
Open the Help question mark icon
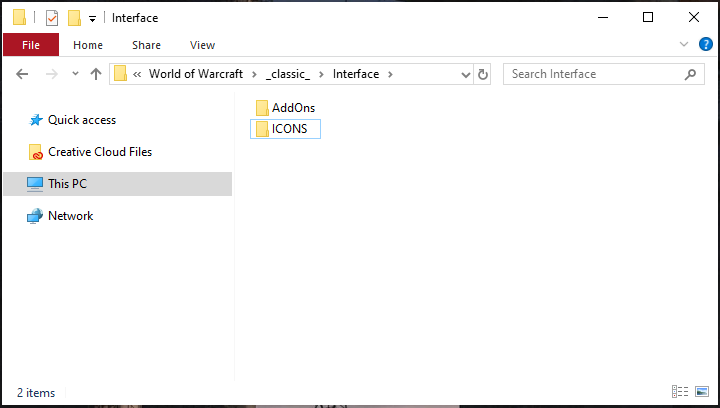pos(706,44)
